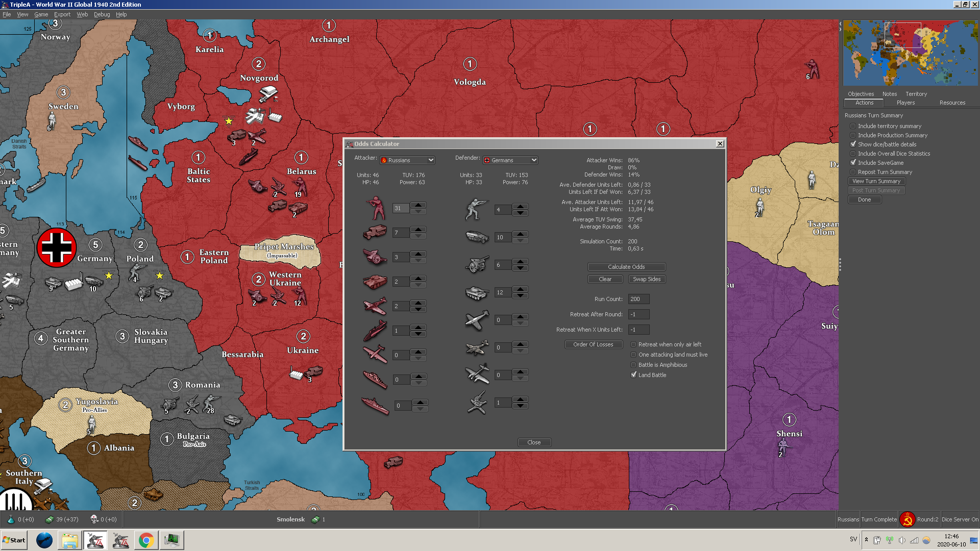The image size is (980, 551).
Task: Decrease German anti-aircraft gun count with down arrow
Action: click(520, 406)
